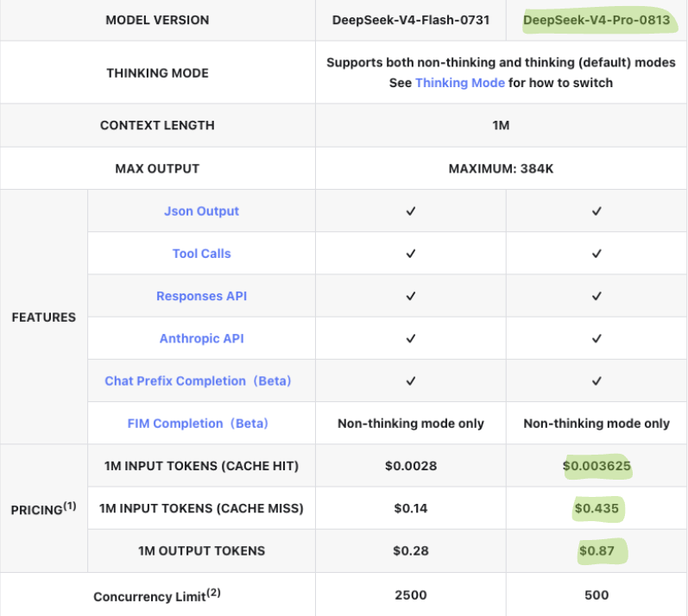The image size is (688, 616).
Task: Click the Json Output checkmark under Flash-0731
Action: point(411,211)
